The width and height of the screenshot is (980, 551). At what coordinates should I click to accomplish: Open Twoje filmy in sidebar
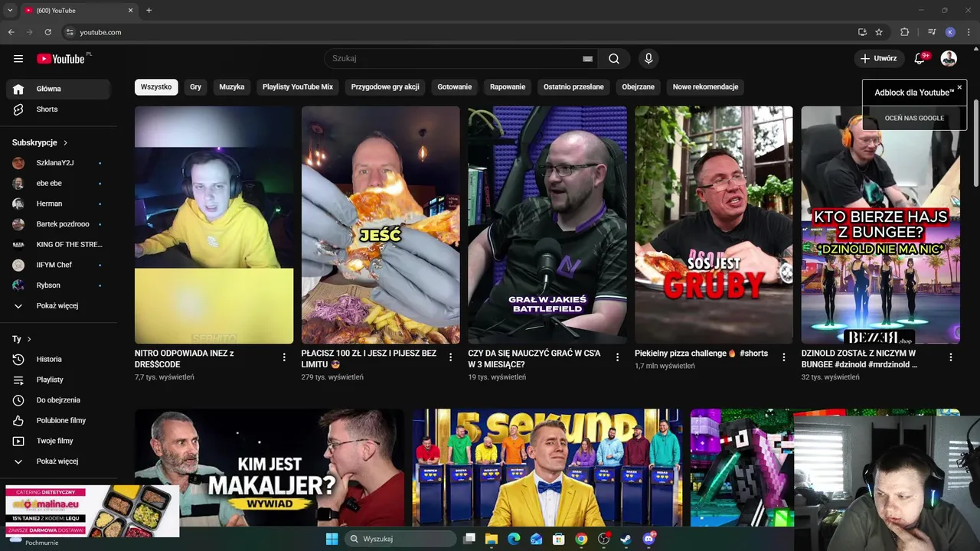click(x=59, y=441)
